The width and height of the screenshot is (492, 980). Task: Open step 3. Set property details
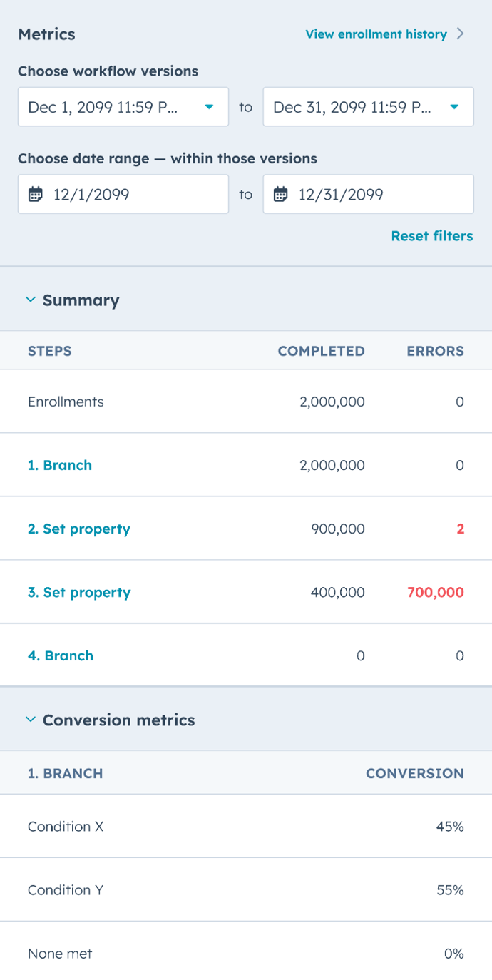78,592
